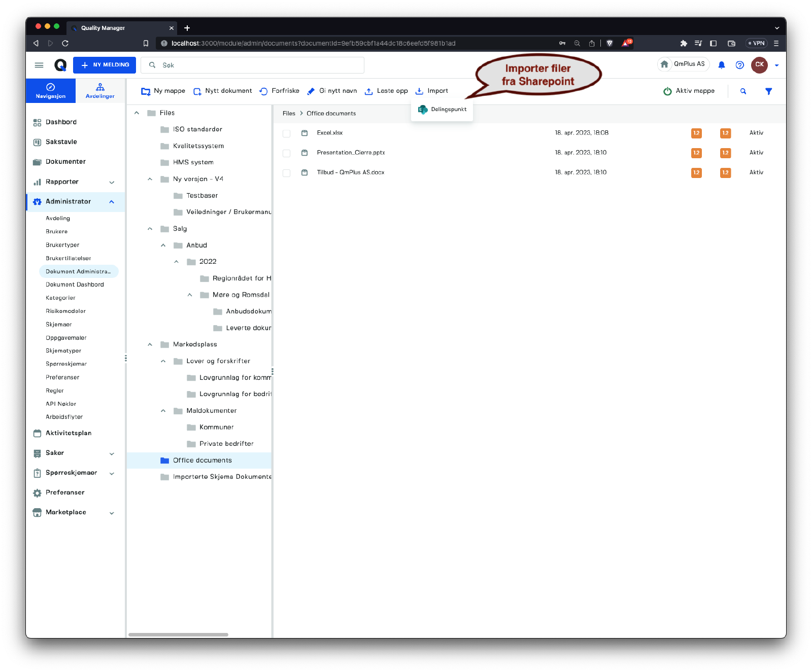Switch to the Avdelinger tab
Image resolution: width=812 pixels, height=672 pixels.
coord(100,91)
